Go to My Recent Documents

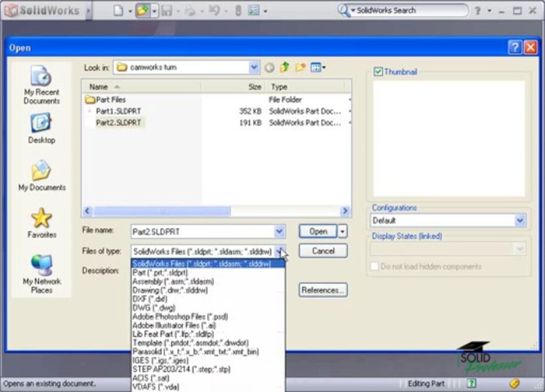[x=41, y=85]
